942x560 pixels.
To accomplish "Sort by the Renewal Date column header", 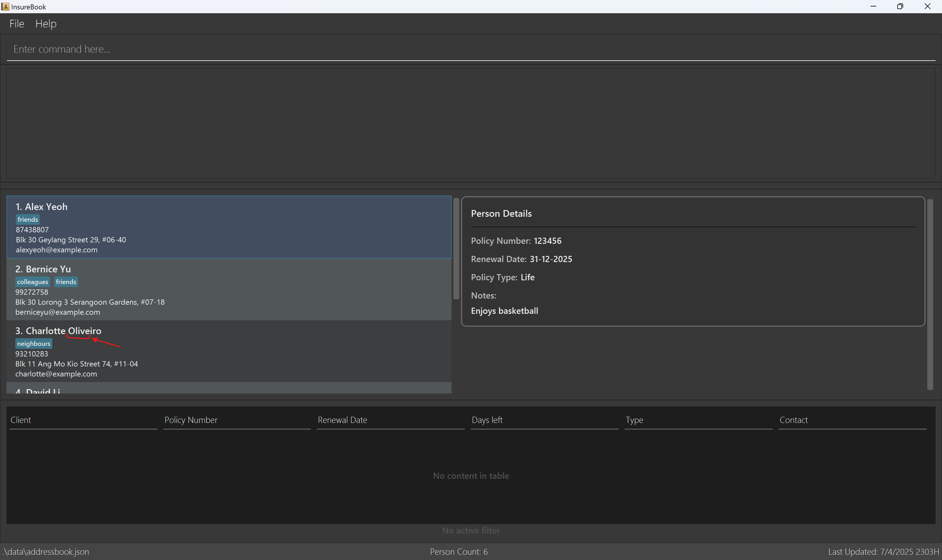I will 391,420.
